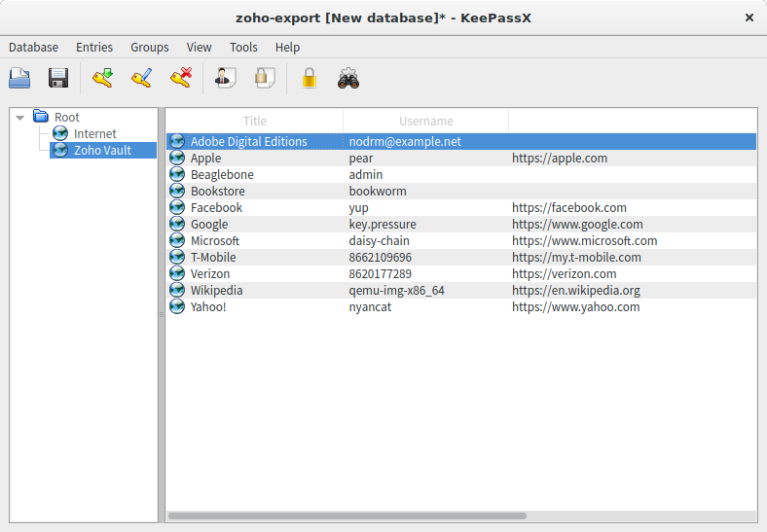Image resolution: width=767 pixels, height=532 pixels.
Task: Click username '8662109696'
Action: [x=380, y=257]
